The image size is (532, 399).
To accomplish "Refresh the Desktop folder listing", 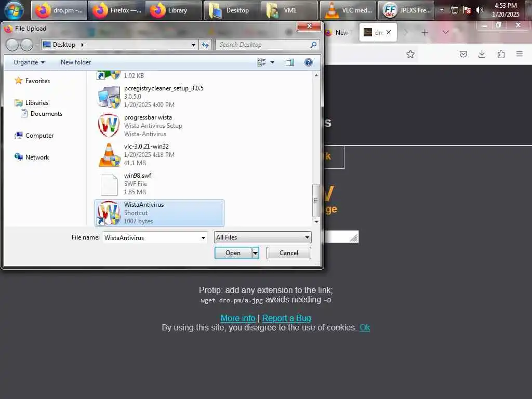I will (205, 45).
